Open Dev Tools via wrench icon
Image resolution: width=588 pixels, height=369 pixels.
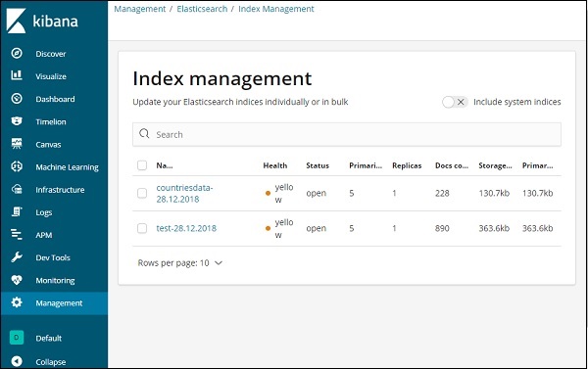coord(17,257)
